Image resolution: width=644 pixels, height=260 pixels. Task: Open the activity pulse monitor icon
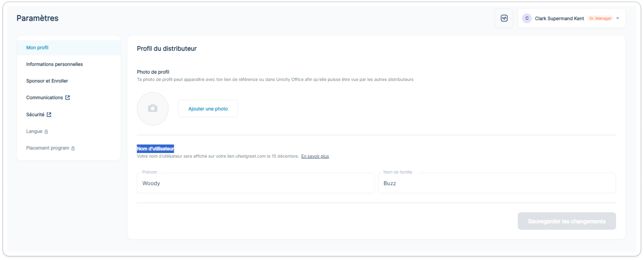pyautogui.click(x=504, y=18)
